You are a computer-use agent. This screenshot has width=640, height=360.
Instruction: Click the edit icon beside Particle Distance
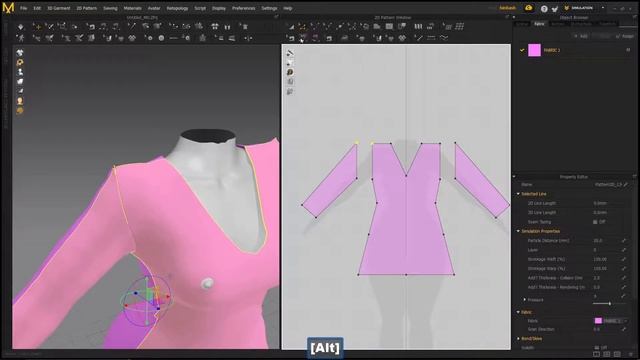tap(624, 240)
